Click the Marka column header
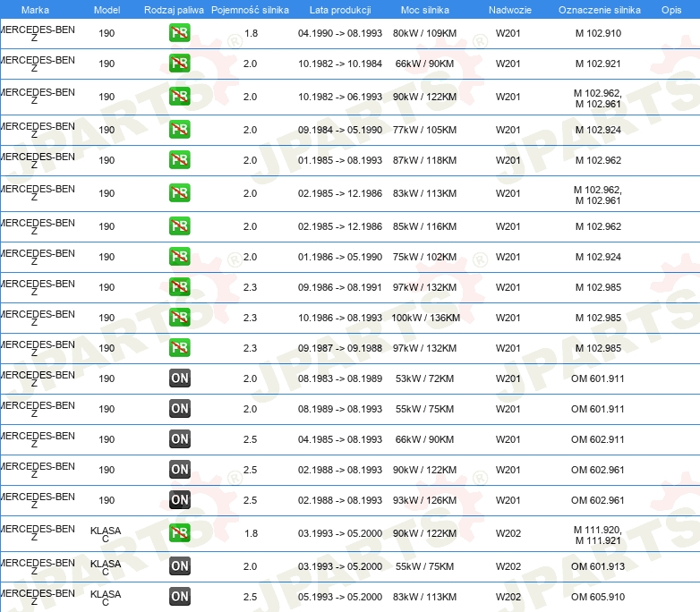 point(35,10)
